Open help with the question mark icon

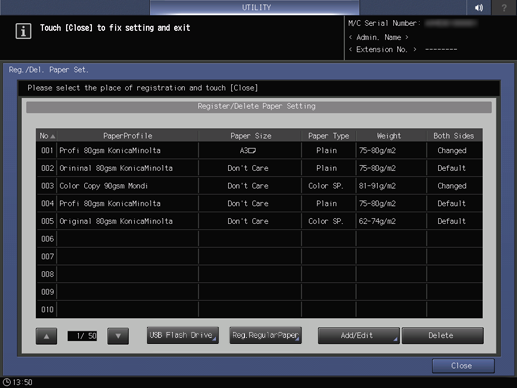point(504,7)
